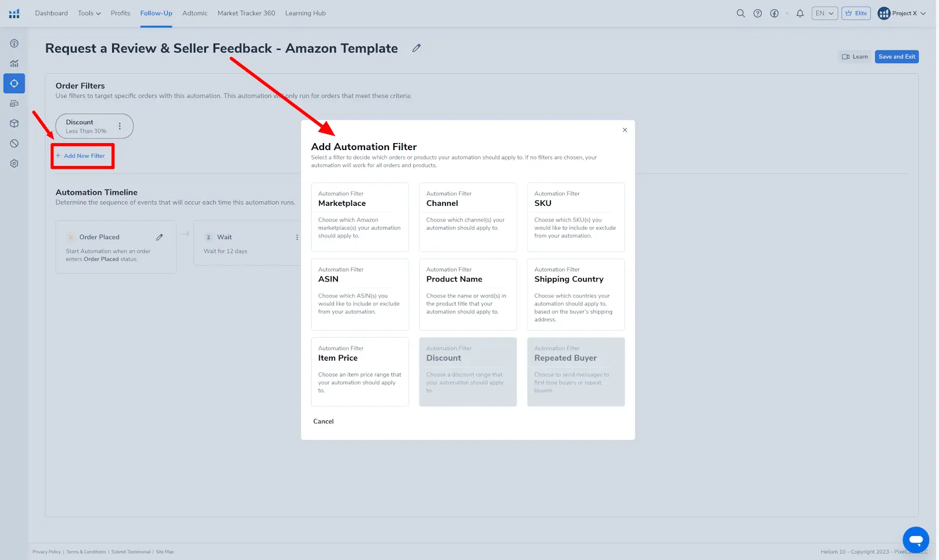Select the products box icon in sidebar
The image size is (939, 560).
click(14, 123)
